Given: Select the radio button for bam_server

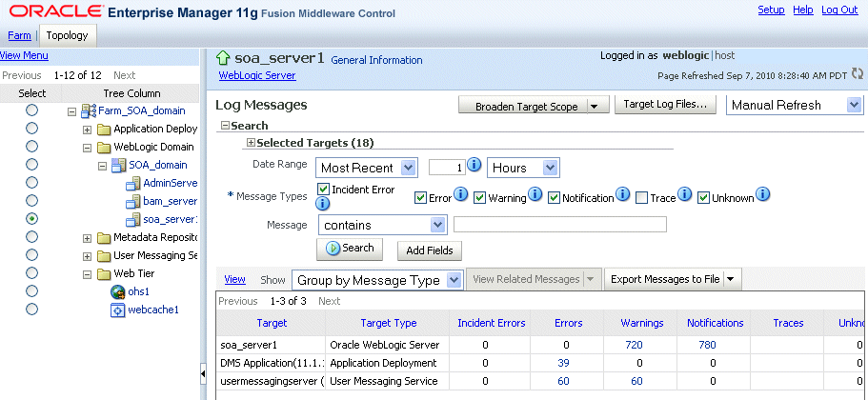Looking at the screenshot, I should tap(32, 201).
